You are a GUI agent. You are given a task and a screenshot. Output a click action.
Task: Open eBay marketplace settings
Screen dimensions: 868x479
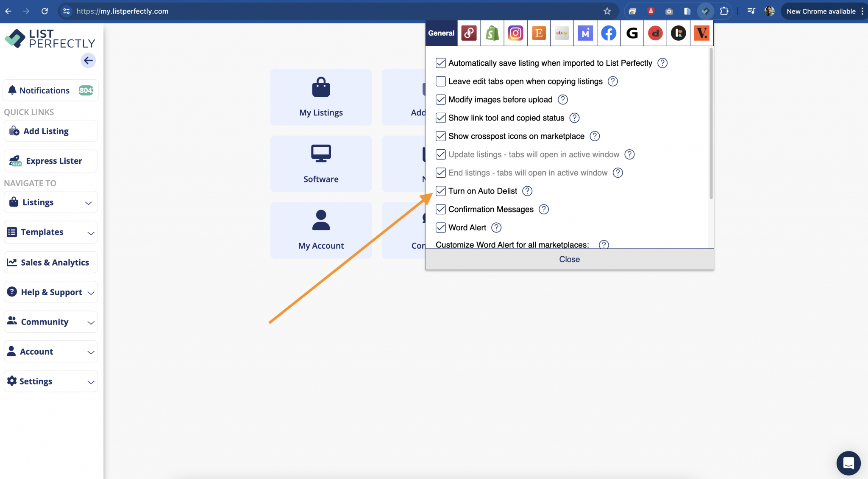coord(562,33)
